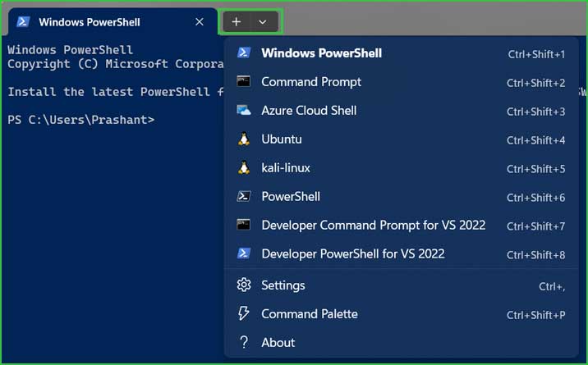Click PowerShell icon on the open tab
The height and width of the screenshot is (365, 588).
(x=23, y=21)
